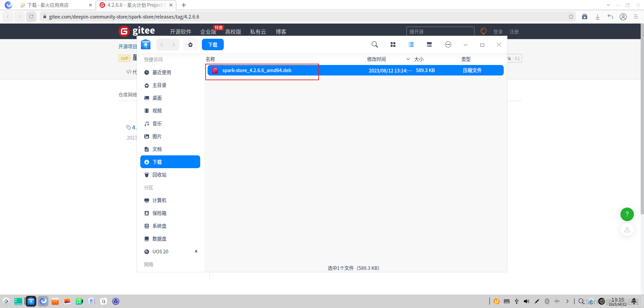This screenshot has width=644, height=308.
Task: Bookmark this page with star icon
Action: click(571, 17)
